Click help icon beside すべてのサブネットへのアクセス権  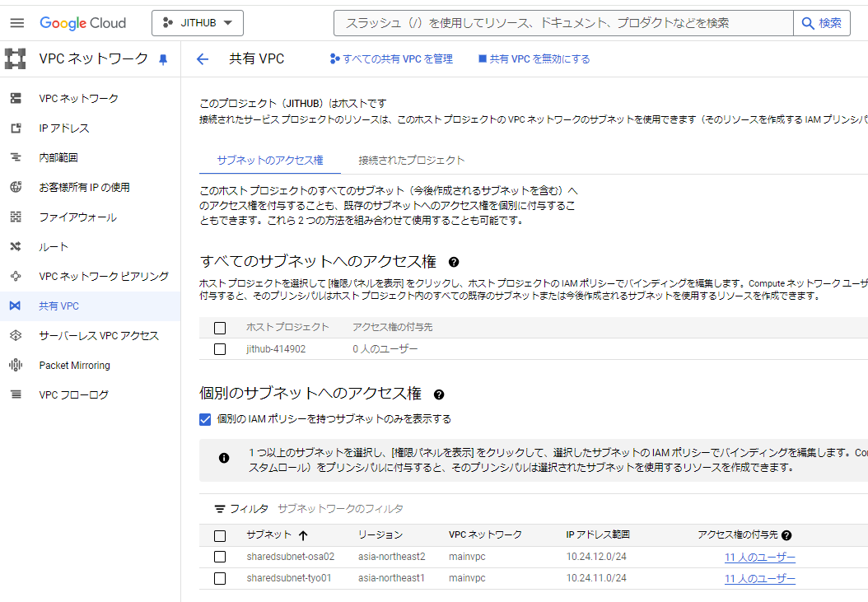[x=454, y=262]
